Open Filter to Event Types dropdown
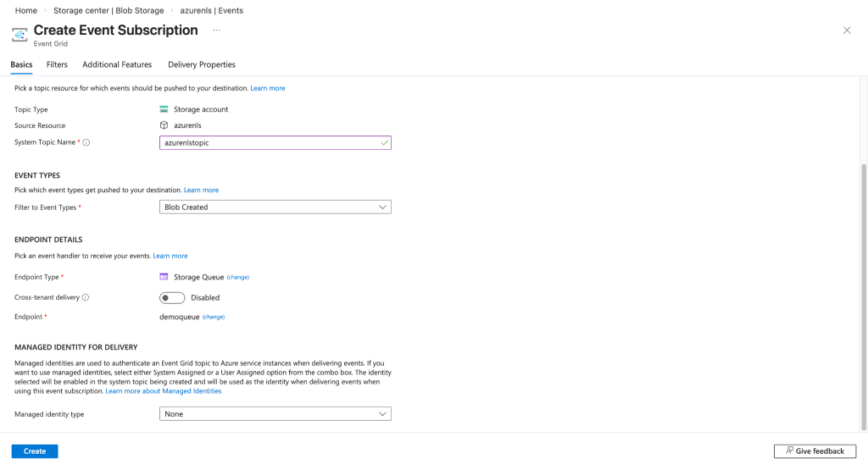This screenshot has width=868, height=470. pos(275,207)
